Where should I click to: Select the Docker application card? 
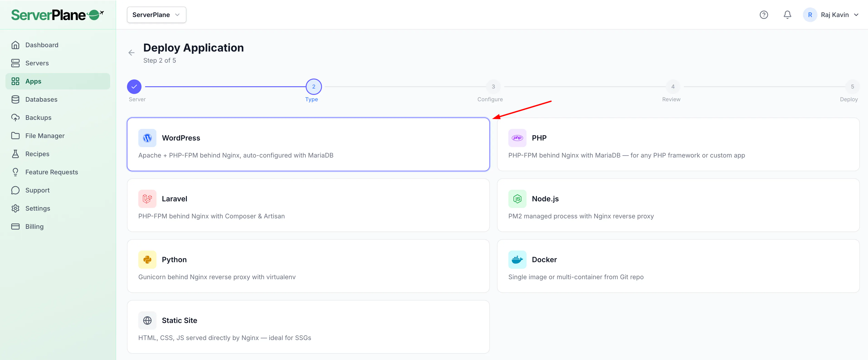pos(678,266)
